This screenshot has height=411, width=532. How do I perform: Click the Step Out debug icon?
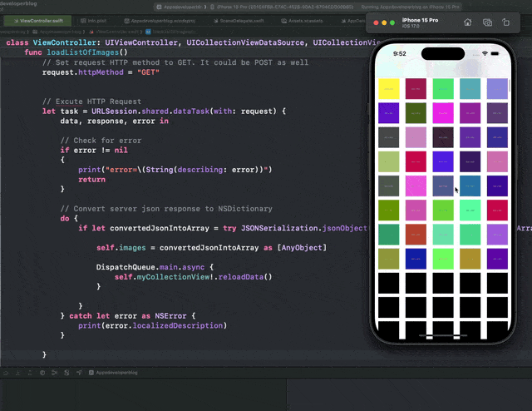click(x=30, y=373)
